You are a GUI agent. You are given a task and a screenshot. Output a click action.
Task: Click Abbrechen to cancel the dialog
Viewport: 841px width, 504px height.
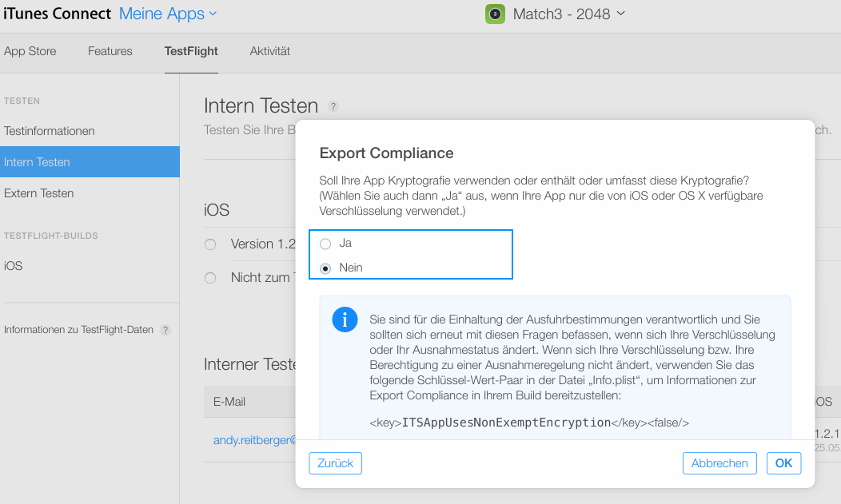coord(719,463)
